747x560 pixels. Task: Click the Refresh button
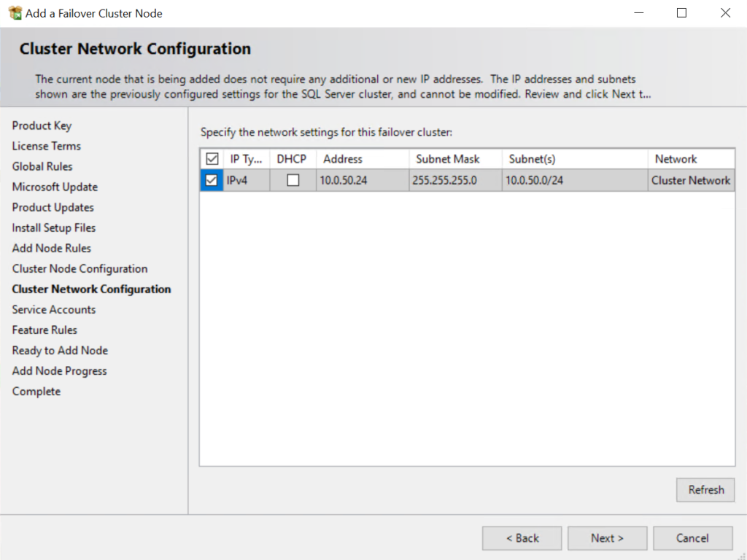pos(705,489)
